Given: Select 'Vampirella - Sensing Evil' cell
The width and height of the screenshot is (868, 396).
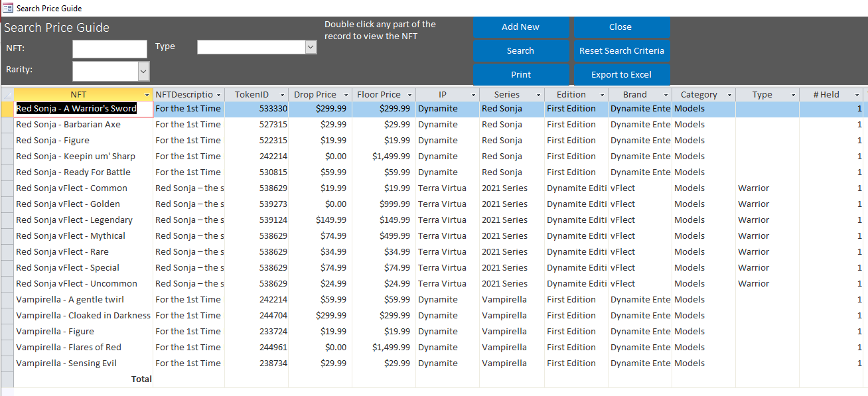Looking at the screenshot, I should (x=84, y=363).
